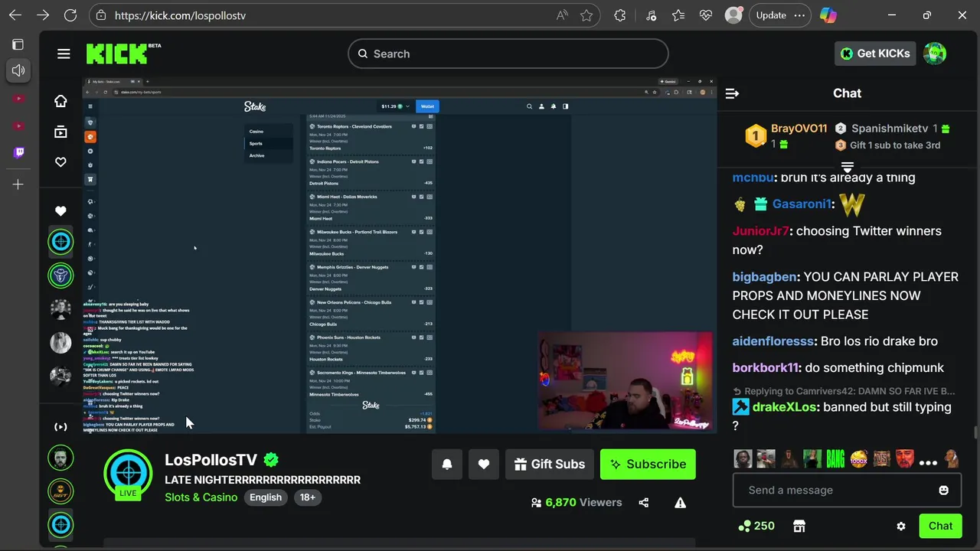
Task: Show more quick emotes with three dots
Action: tap(928, 462)
